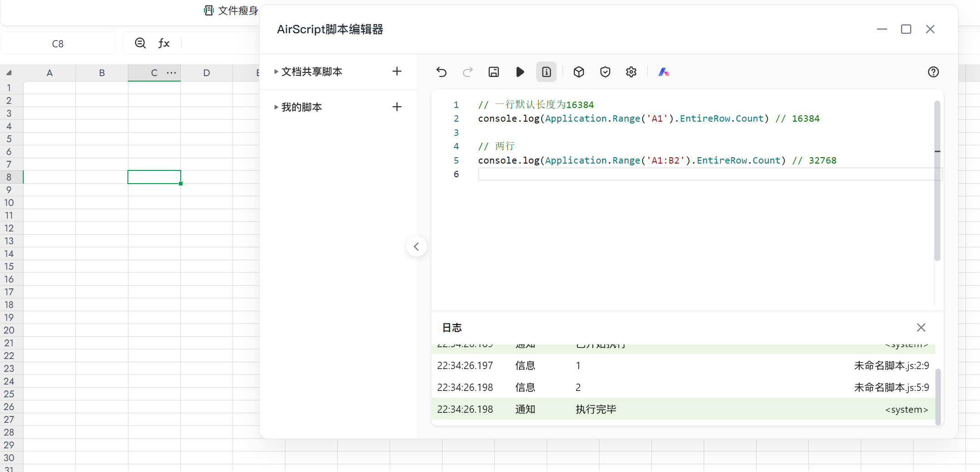Image resolution: width=980 pixels, height=472 pixels.
Task: Undo the last script edit
Action: point(441,72)
